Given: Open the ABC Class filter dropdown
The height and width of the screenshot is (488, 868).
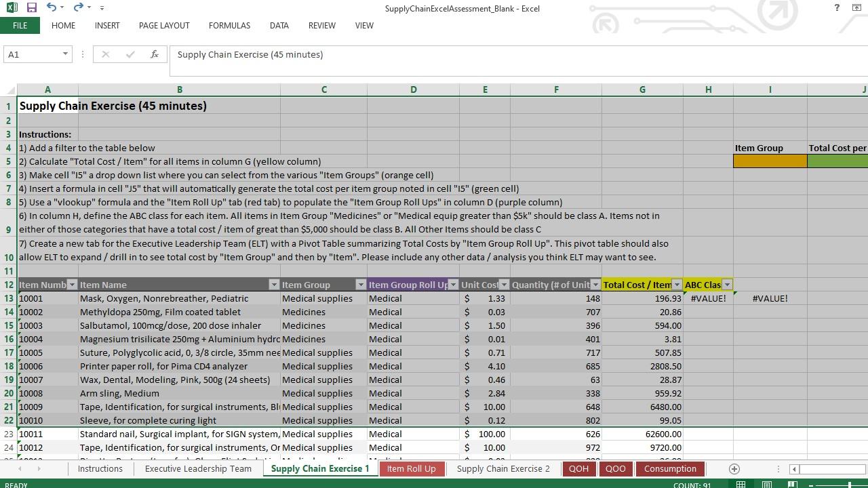Looking at the screenshot, I should click(727, 285).
